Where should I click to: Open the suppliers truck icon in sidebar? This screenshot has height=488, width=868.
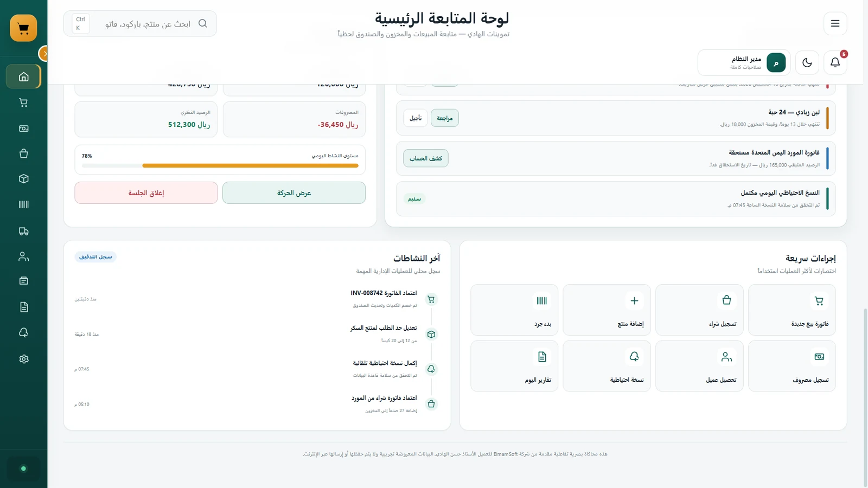(x=23, y=231)
